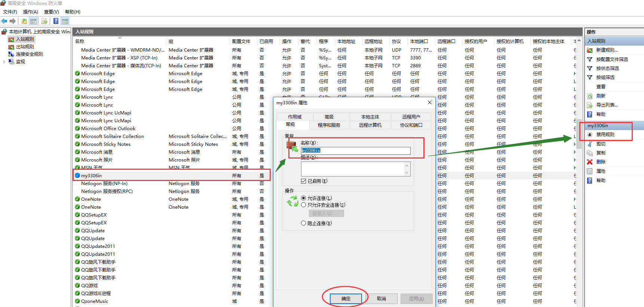Switch to the 协议和端口 tab
This screenshot has height=307, width=644.
[411, 125]
